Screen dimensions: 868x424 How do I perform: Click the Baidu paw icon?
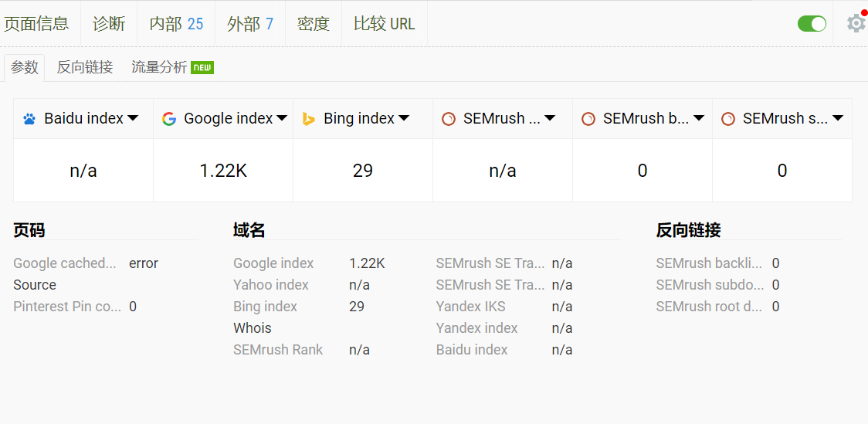29,118
